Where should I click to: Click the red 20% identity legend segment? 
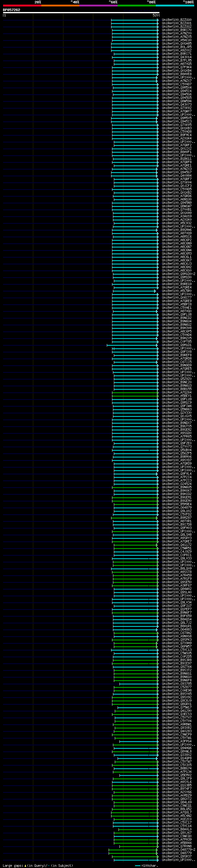(x=22, y=6)
